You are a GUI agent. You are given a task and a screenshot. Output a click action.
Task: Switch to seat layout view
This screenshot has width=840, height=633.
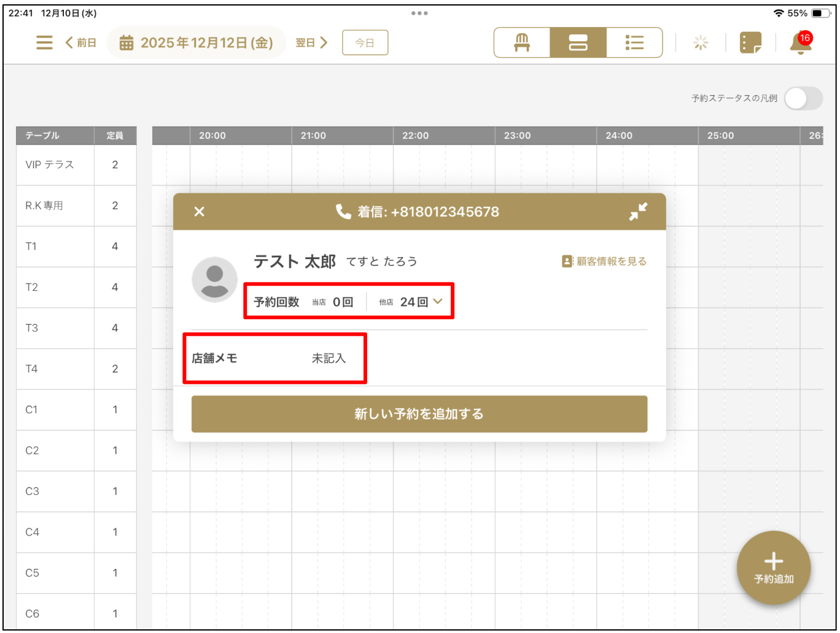tap(522, 42)
